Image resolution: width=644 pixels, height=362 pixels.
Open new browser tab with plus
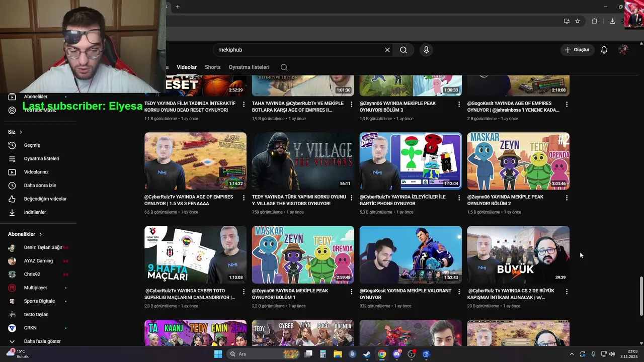coord(178,7)
